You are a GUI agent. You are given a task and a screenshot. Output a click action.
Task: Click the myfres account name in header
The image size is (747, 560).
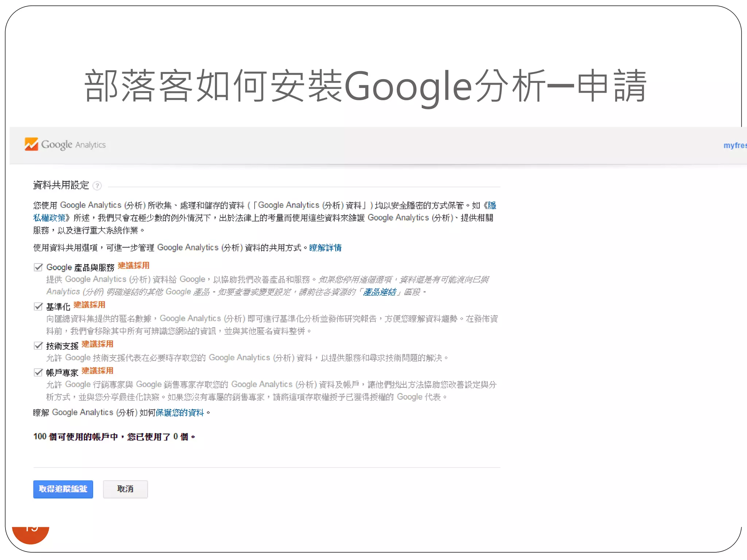[x=735, y=145]
